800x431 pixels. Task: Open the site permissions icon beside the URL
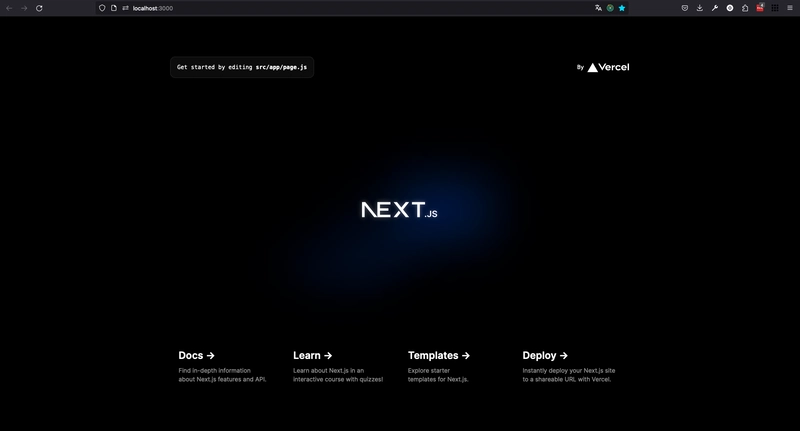click(x=125, y=8)
